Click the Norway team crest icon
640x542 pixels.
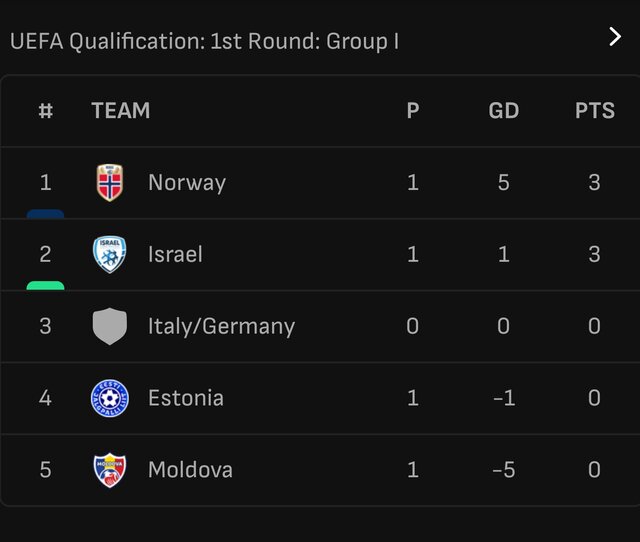109,182
